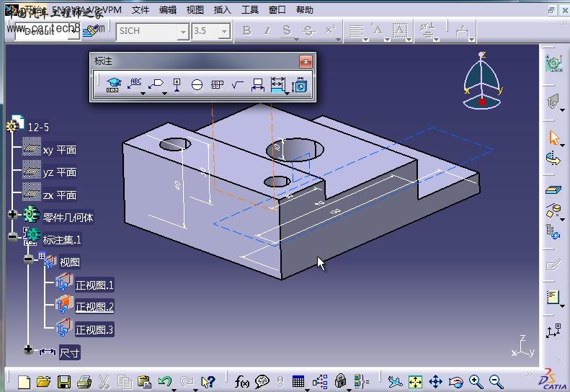Close the 标注 floating toolbar
570x392 pixels.
coord(306,61)
